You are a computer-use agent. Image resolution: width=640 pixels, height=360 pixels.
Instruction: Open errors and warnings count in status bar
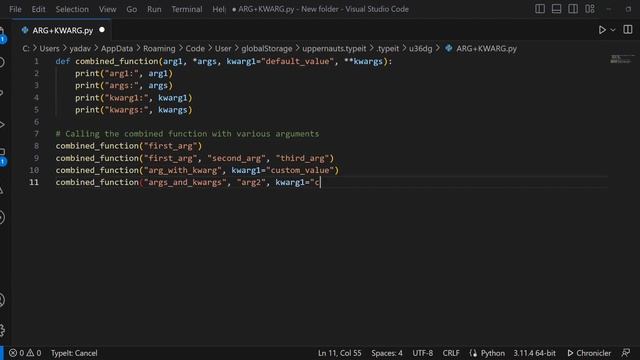coord(25,353)
